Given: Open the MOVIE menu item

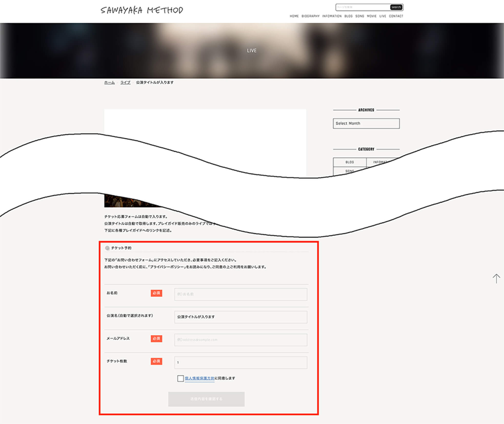Looking at the screenshot, I should (371, 16).
